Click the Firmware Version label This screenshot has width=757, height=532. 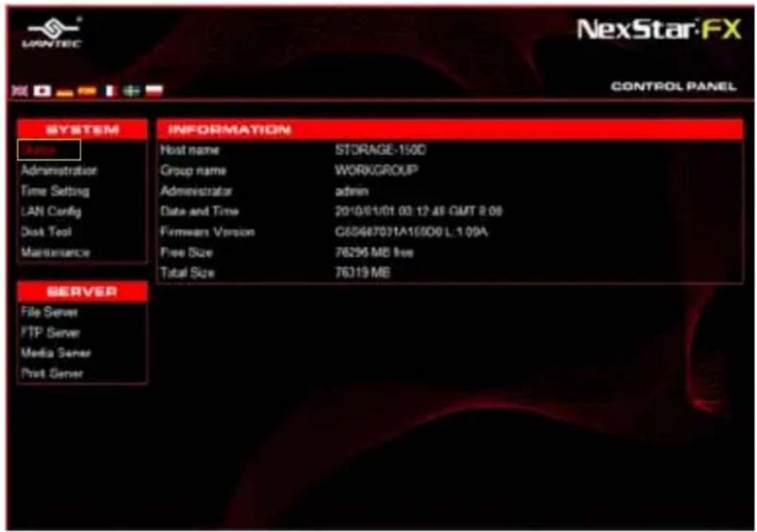[x=207, y=232]
